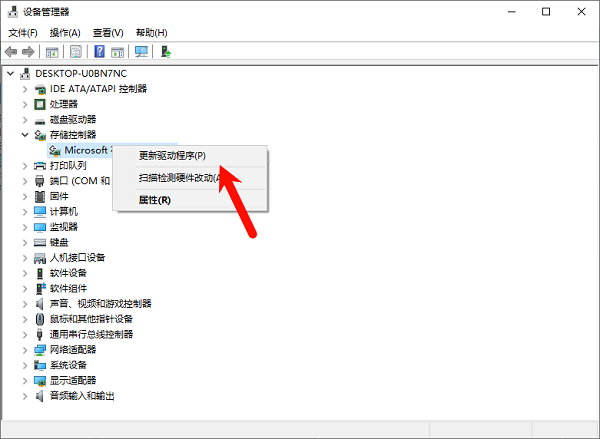600x439 pixels.
Task: Select the 计算机 tree label
Action: tap(64, 212)
